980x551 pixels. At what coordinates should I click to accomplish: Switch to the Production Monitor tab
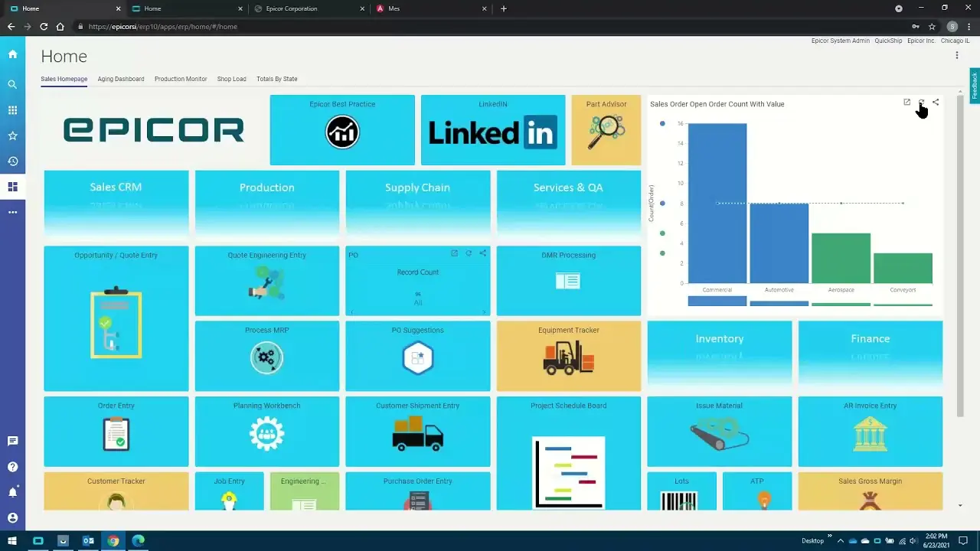(181, 79)
